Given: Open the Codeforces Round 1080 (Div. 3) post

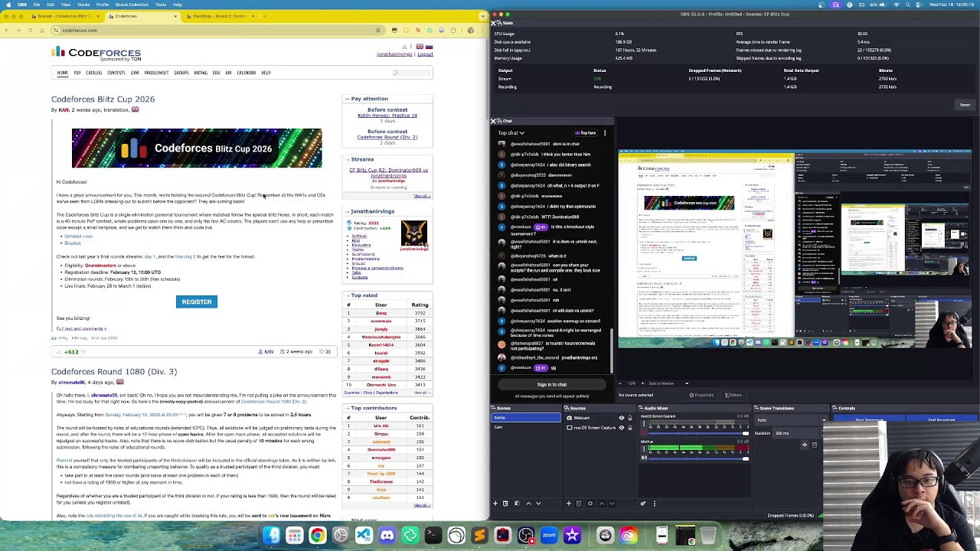Looking at the screenshot, I should pyautogui.click(x=114, y=372).
